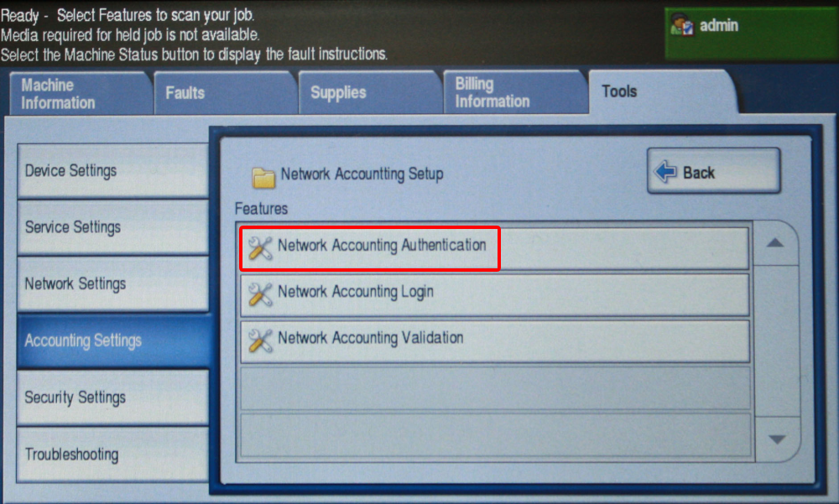Screen dimensions: 839x504
Task: Open the Faults tab
Action: click(x=223, y=94)
